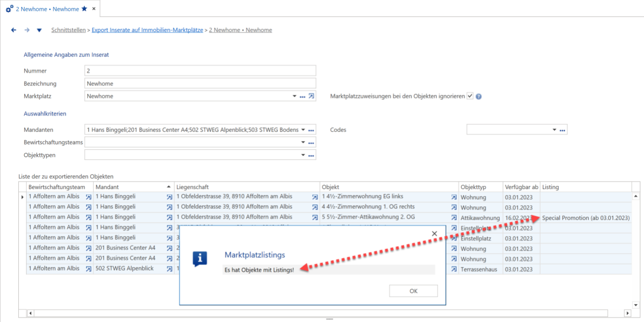Select the Special Promotion (ab 03.01.2023) listing cell
The image size is (644, 322).
pos(586,218)
